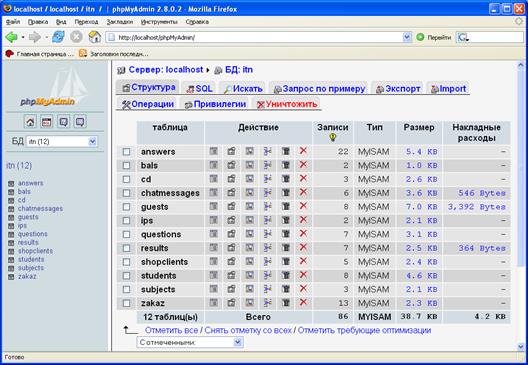Screen dimensions: 528x365
Task: Click the Firefox forward arrow button
Action: pyautogui.click(x=35, y=37)
